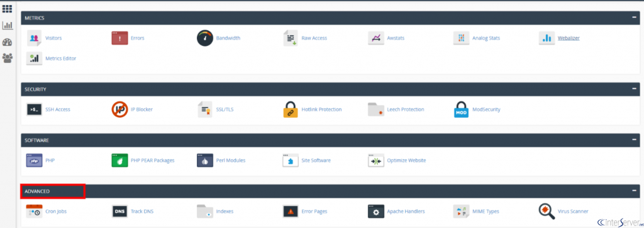The width and height of the screenshot is (644, 228).
Task: Click the Metrics Editor icon
Action: pos(34,59)
